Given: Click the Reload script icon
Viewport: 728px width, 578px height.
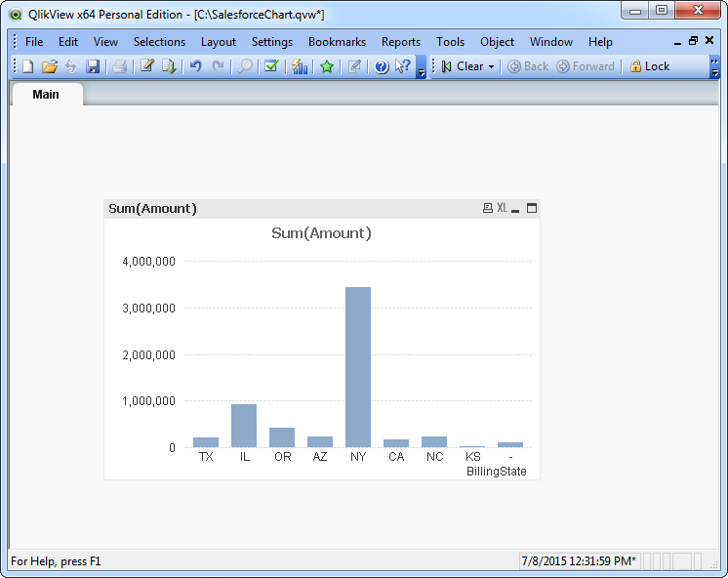Looking at the screenshot, I should coord(169,66).
